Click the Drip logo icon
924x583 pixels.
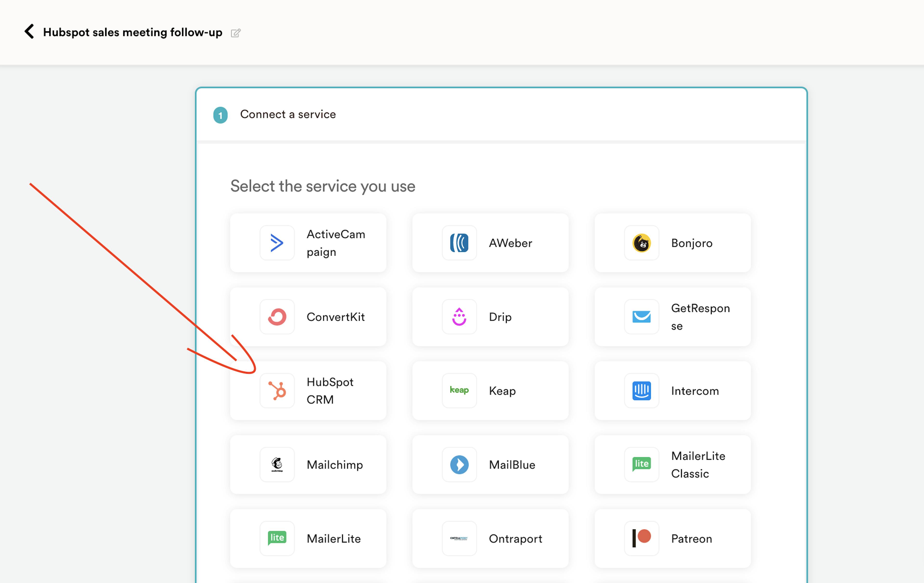pyautogui.click(x=459, y=317)
